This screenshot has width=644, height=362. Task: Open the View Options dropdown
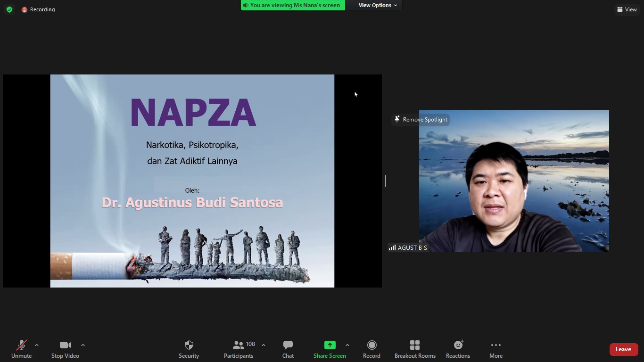pyautogui.click(x=378, y=5)
